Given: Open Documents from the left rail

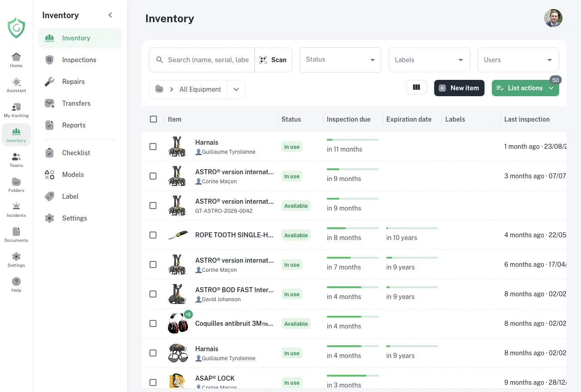Looking at the screenshot, I should click(16, 235).
